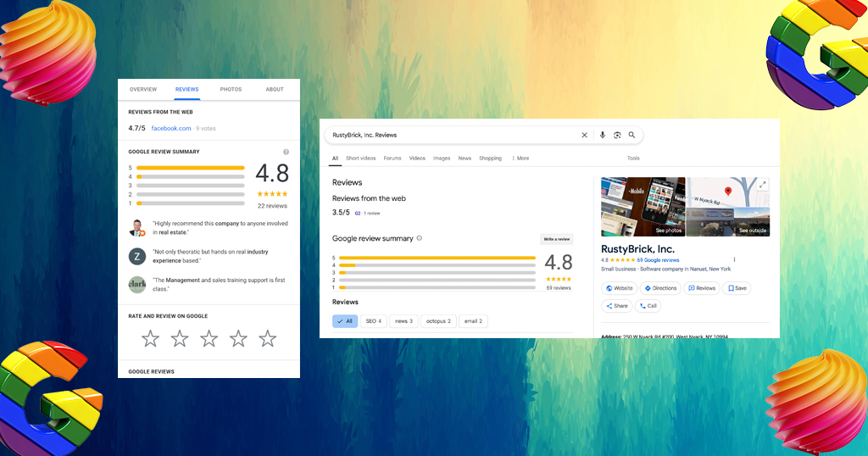The width and height of the screenshot is (868, 456).
Task: Open the See photos thumbnail
Action: [643, 207]
